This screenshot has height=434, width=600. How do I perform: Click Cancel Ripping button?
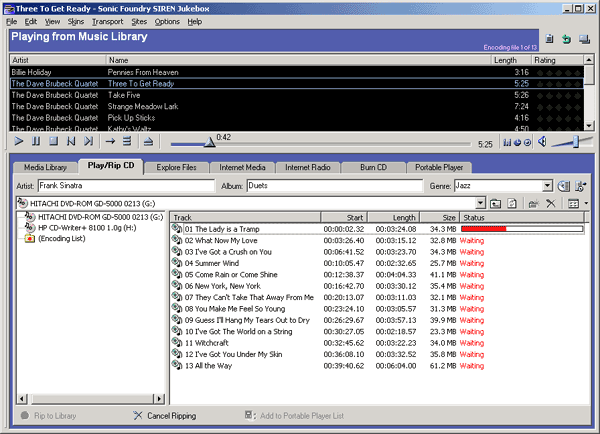(x=165, y=416)
